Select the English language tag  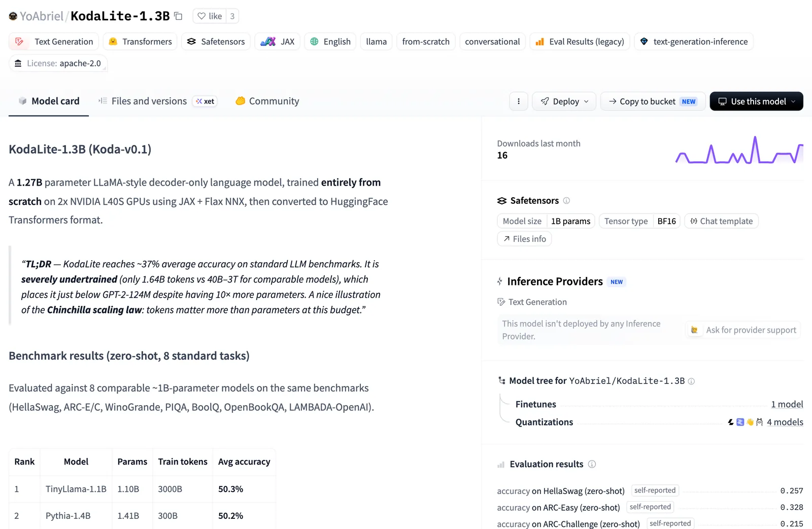[x=330, y=42]
